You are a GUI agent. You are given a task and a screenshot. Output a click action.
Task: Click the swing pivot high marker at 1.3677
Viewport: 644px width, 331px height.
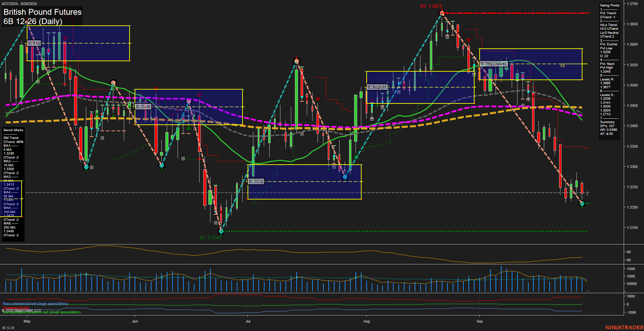[442, 13]
